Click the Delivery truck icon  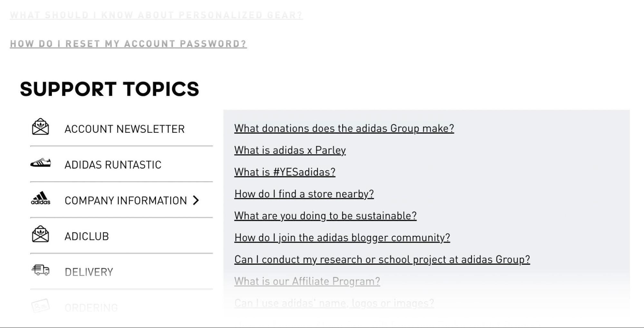point(41,270)
